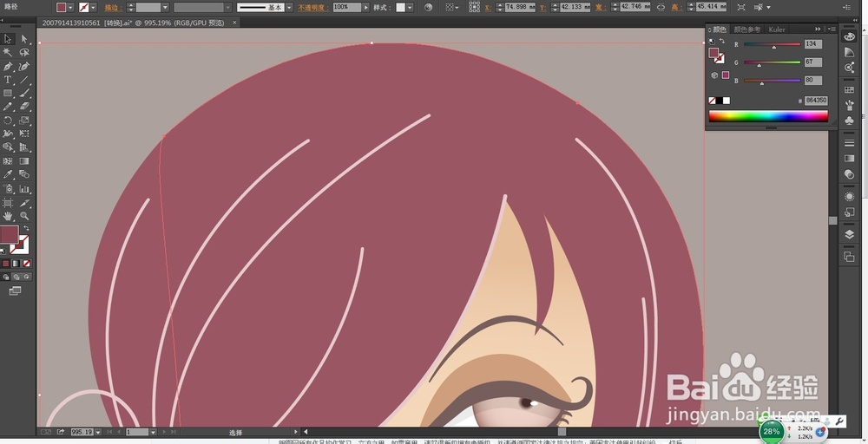Image resolution: width=868 pixels, height=444 pixels.
Task: Switch to the Kuler tab
Action: [777, 29]
